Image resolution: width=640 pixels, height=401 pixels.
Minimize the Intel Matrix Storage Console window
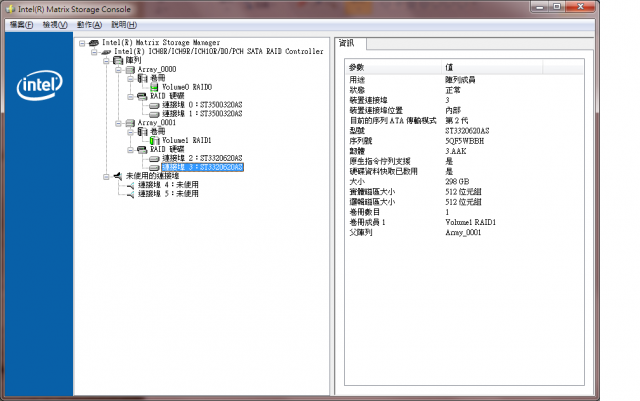[x=540, y=7]
